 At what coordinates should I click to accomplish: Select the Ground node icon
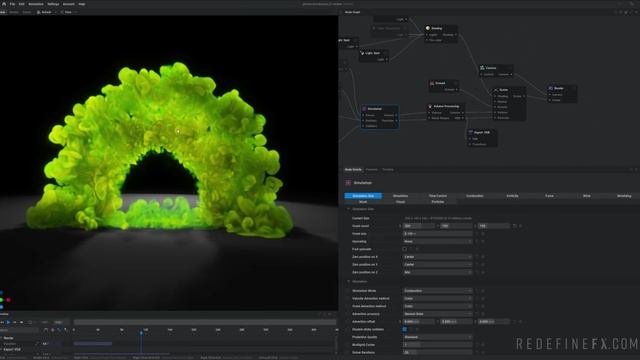[432, 83]
